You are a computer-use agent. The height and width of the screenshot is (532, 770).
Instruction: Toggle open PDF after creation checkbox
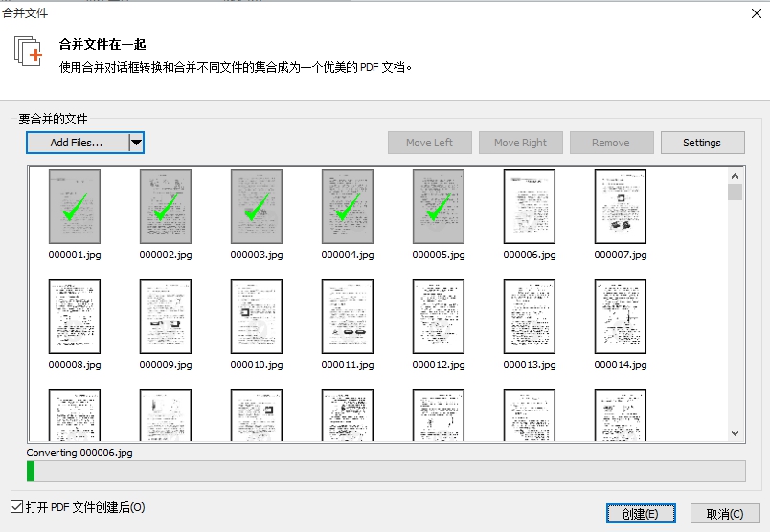click(x=15, y=506)
